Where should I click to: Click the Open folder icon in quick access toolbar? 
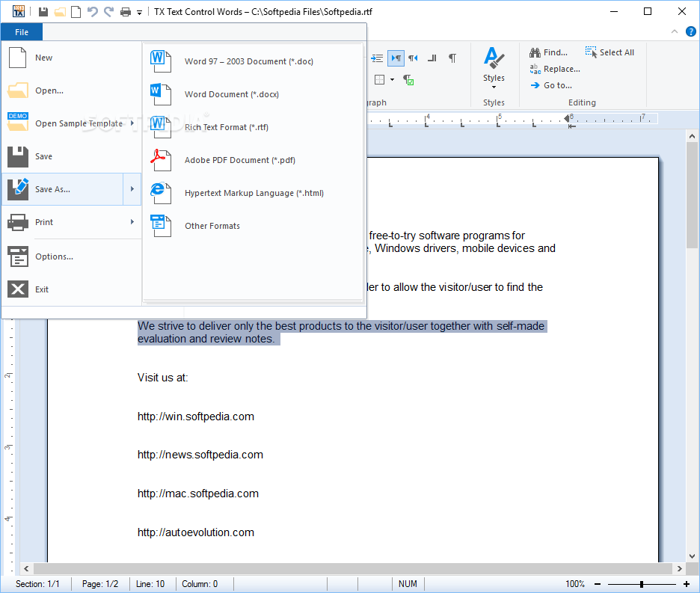pos(60,12)
